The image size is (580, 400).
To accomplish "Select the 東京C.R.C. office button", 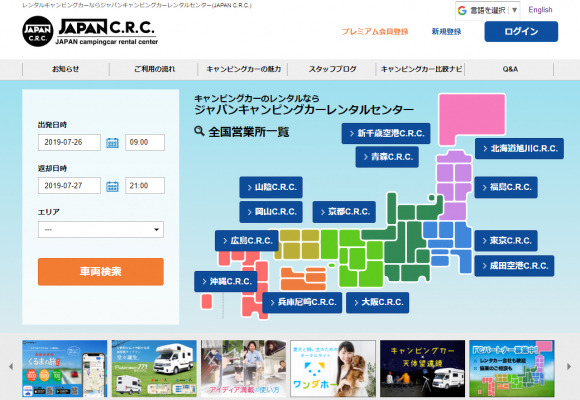I will click(x=506, y=241).
